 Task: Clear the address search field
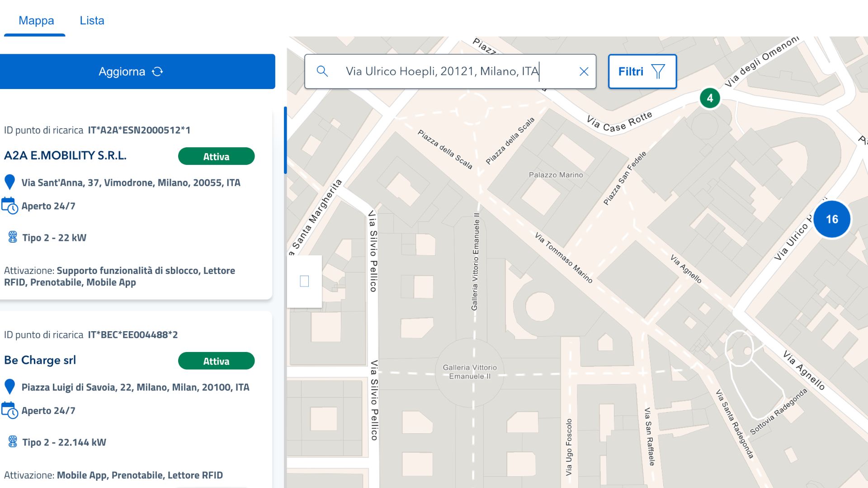click(584, 71)
